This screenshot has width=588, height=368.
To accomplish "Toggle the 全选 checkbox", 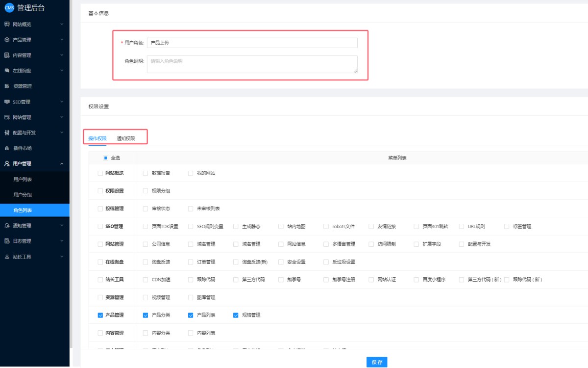I will point(105,158).
